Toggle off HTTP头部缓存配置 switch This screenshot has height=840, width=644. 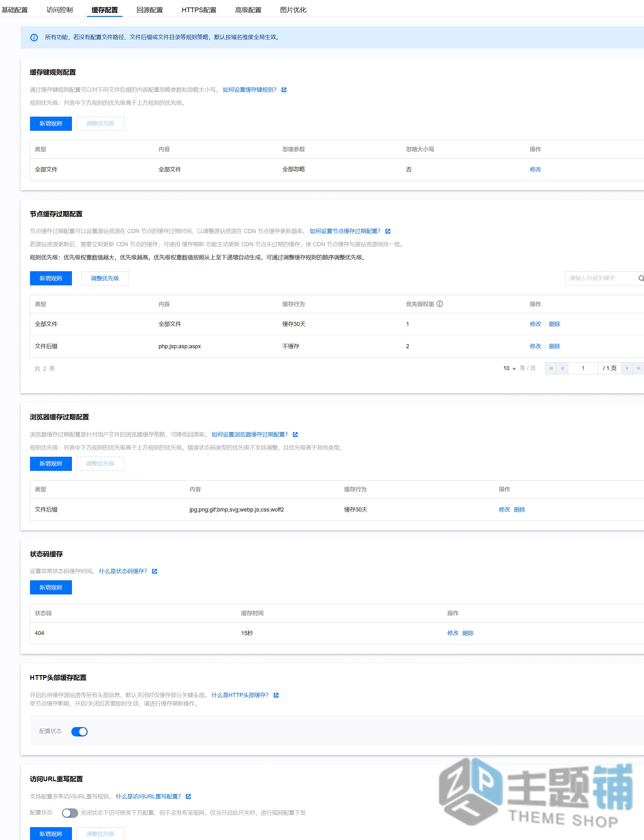tap(79, 731)
